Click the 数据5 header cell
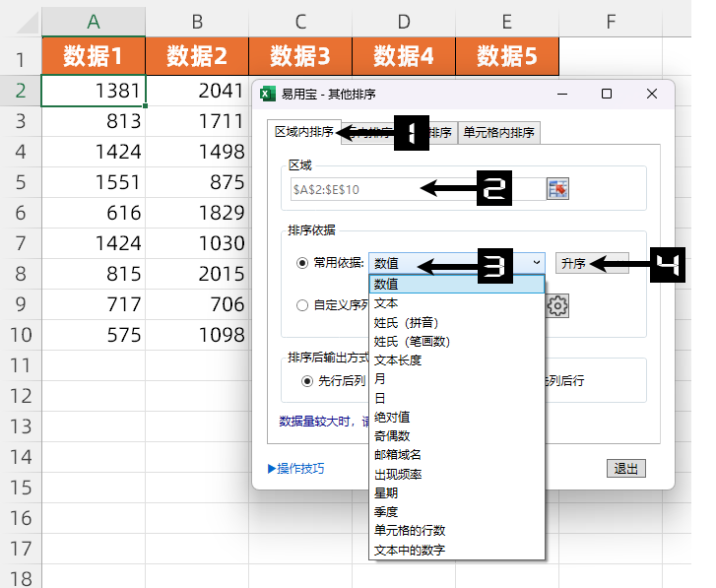This screenshot has height=588, width=716. point(507,56)
